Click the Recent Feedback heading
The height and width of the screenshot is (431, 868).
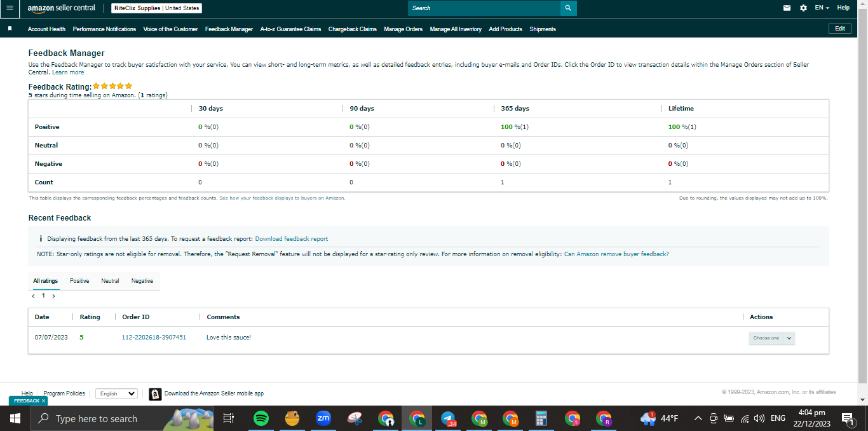pyautogui.click(x=60, y=218)
